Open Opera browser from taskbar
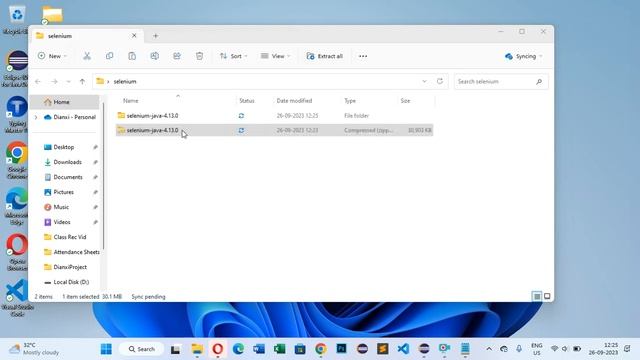 (218, 349)
